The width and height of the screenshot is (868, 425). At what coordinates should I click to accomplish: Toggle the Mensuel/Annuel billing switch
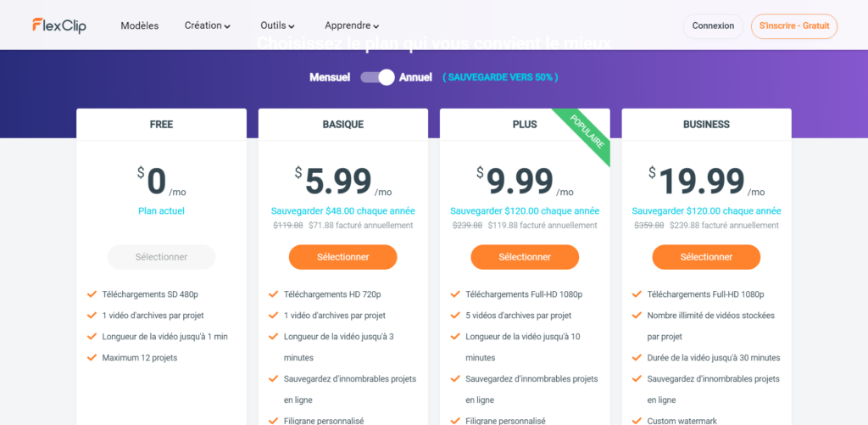[x=377, y=77]
